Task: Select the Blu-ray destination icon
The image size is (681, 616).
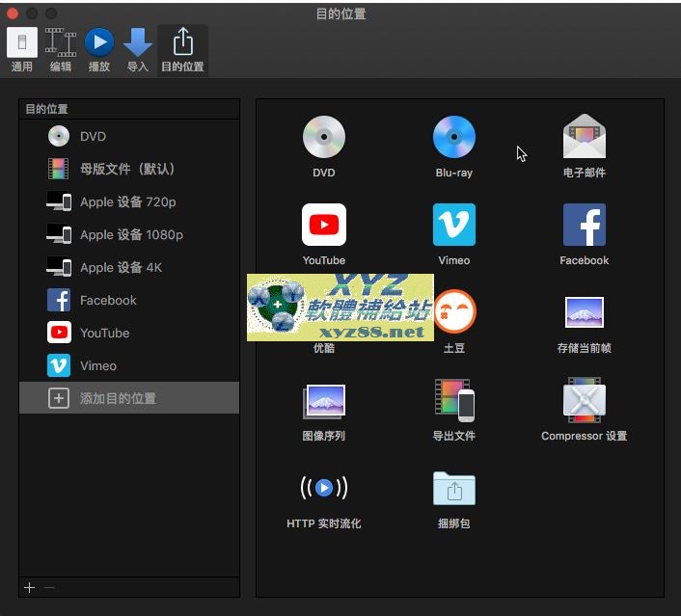Action: [x=453, y=138]
